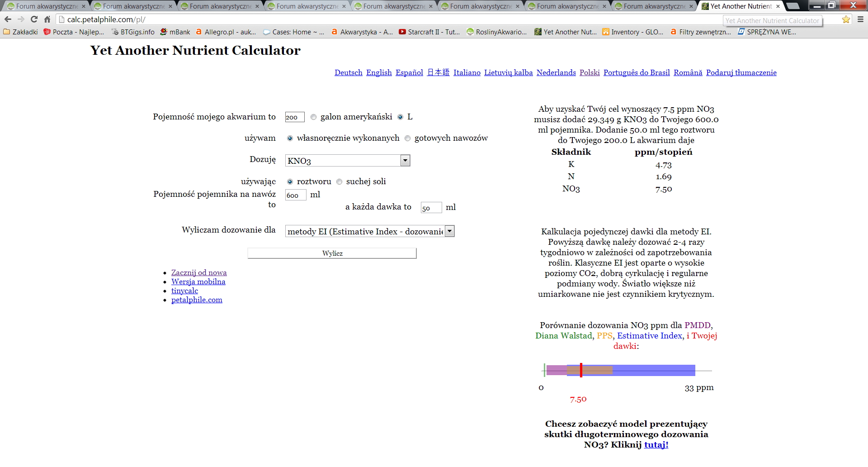Image resolution: width=868 pixels, height=467 pixels.
Task: Click the browser forward arrow
Action: [x=21, y=19]
